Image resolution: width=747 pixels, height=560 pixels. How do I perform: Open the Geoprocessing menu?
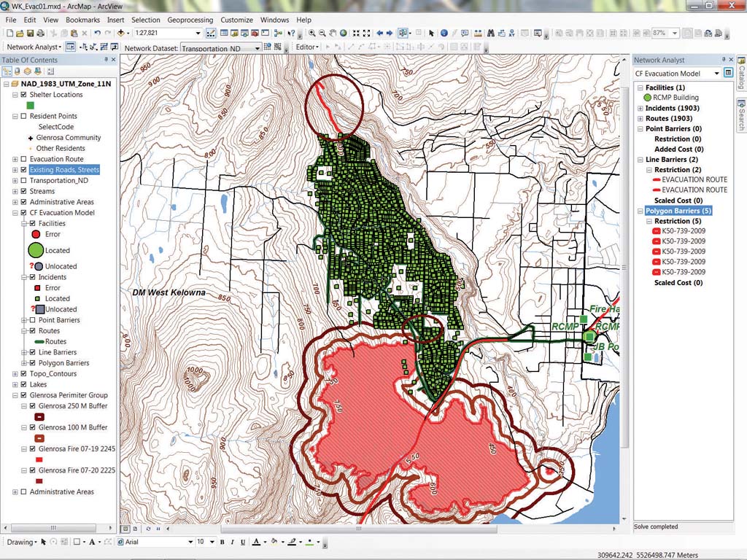point(190,20)
